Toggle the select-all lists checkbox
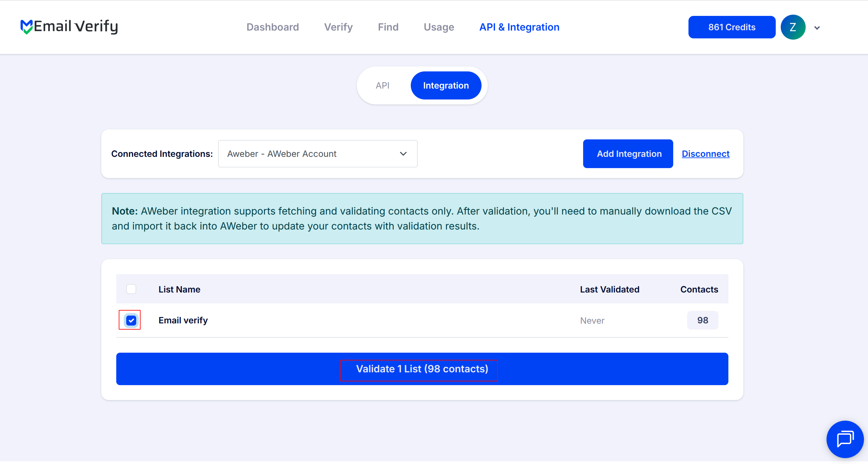The image size is (868, 464). [131, 289]
